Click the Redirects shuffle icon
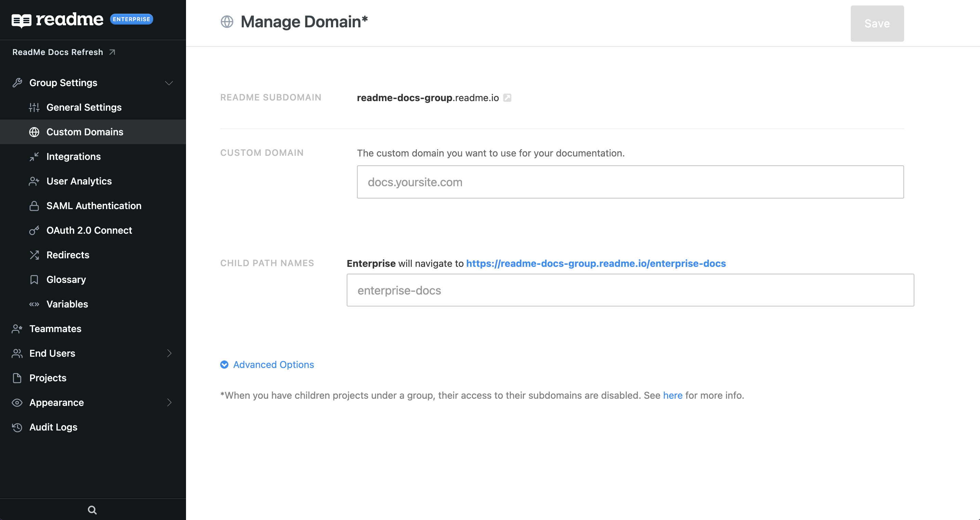 (34, 255)
